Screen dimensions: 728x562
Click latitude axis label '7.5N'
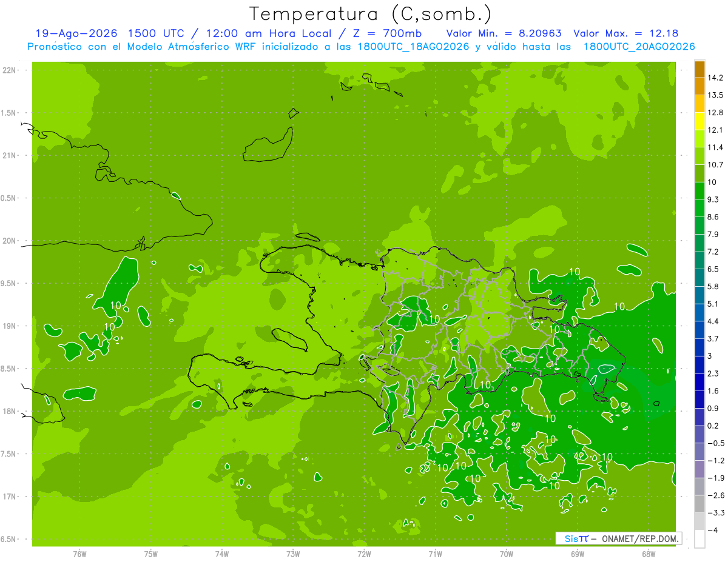8,454
